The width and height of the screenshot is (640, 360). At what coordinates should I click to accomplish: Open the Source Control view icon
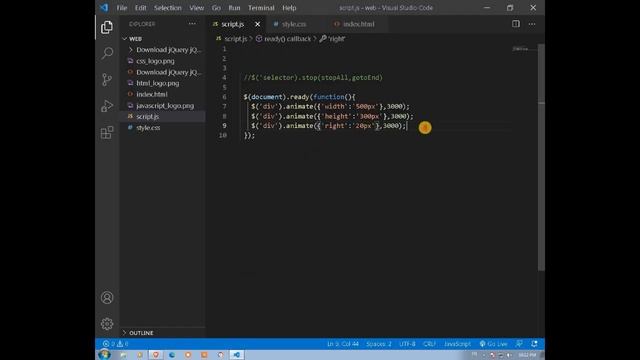[107, 79]
